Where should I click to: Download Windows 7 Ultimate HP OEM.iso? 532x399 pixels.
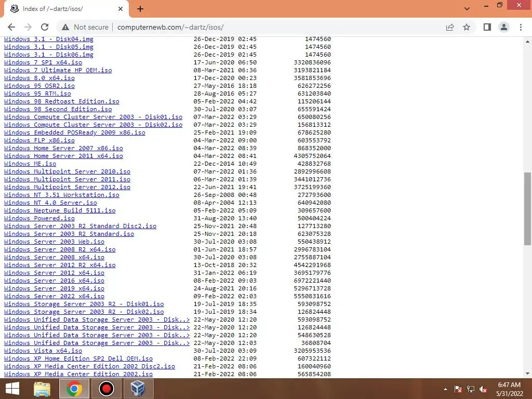58,70
